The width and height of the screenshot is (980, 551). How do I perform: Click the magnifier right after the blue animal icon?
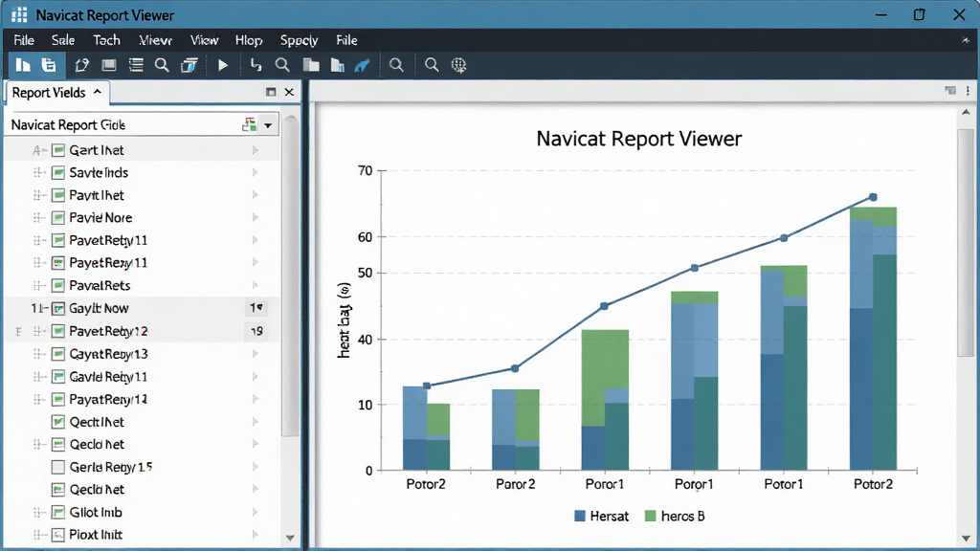tap(396, 65)
